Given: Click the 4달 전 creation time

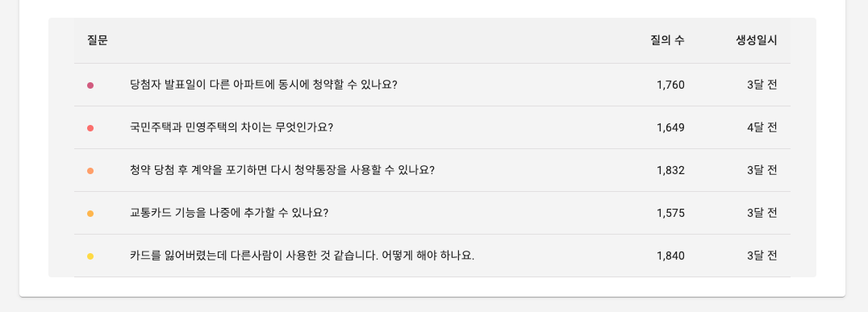Looking at the screenshot, I should tap(762, 128).
